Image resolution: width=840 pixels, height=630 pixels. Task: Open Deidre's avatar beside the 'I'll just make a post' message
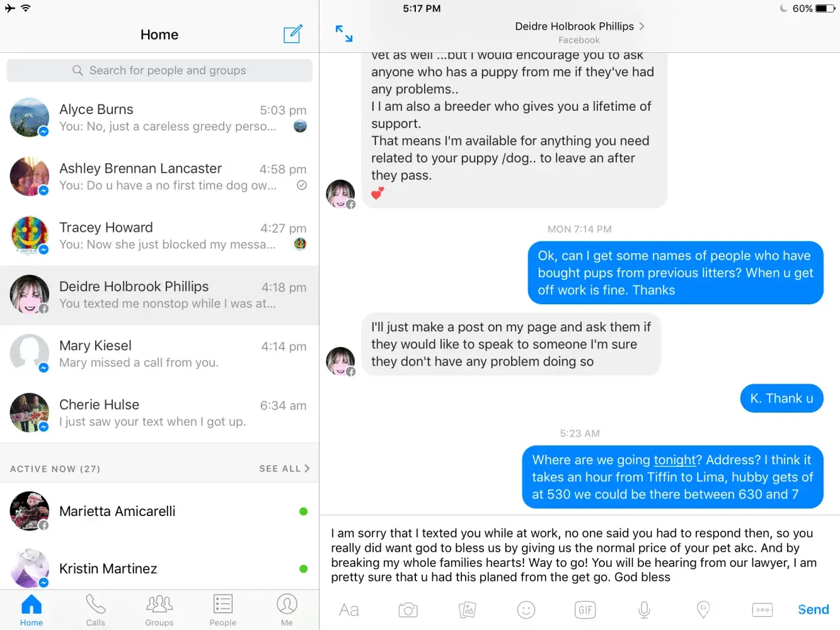click(340, 362)
